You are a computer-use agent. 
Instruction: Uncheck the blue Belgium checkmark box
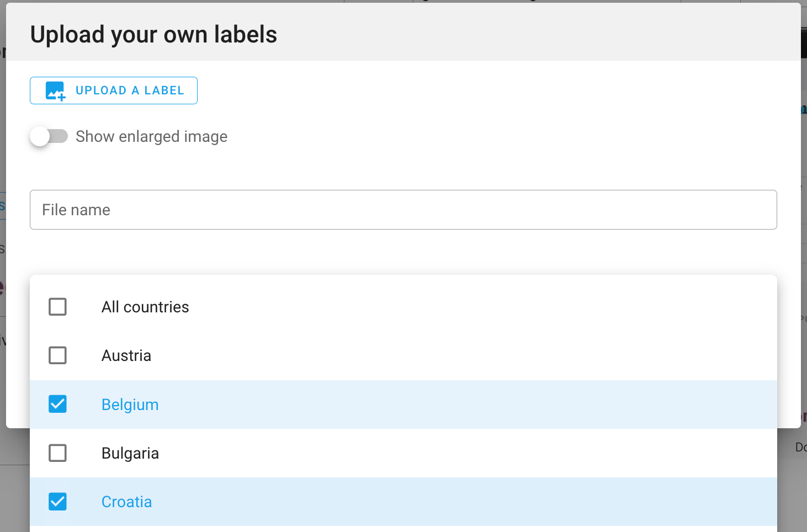(58, 405)
